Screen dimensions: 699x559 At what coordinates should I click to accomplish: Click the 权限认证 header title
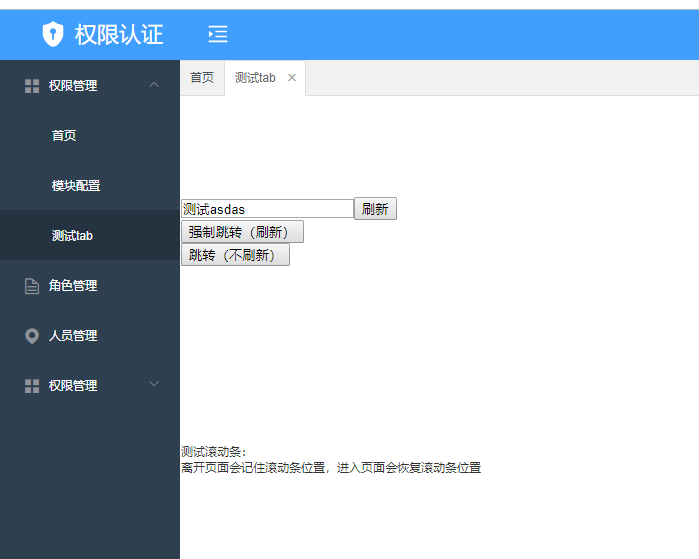(x=119, y=34)
